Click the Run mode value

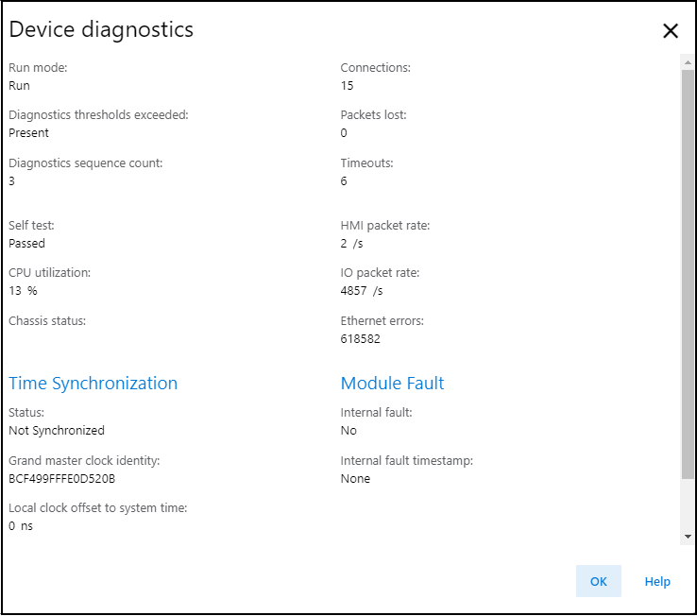tap(19, 85)
